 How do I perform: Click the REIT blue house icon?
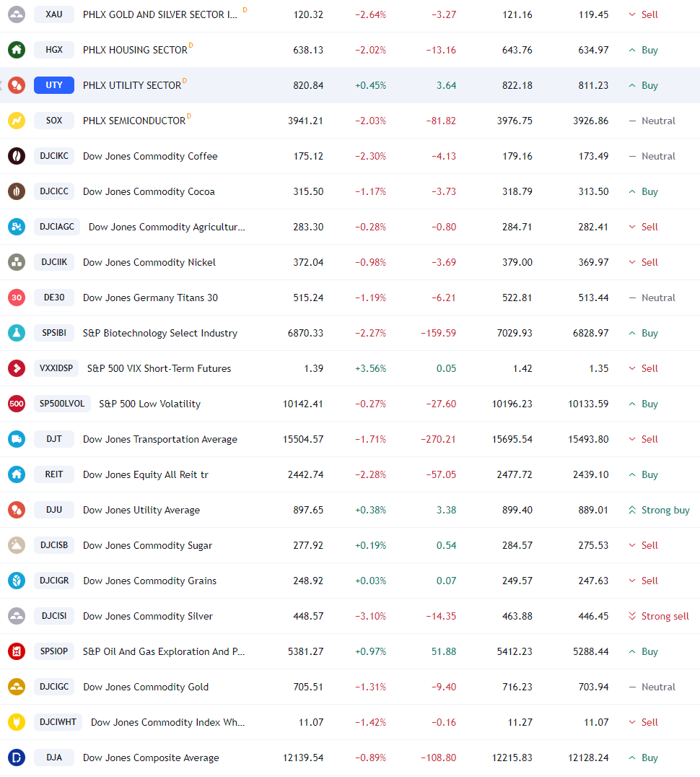tap(17, 474)
